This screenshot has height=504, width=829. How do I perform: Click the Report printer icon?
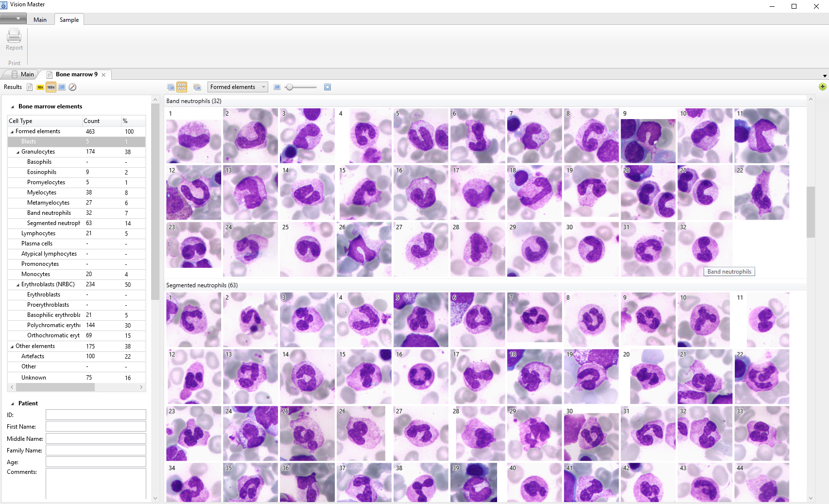(14, 35)
